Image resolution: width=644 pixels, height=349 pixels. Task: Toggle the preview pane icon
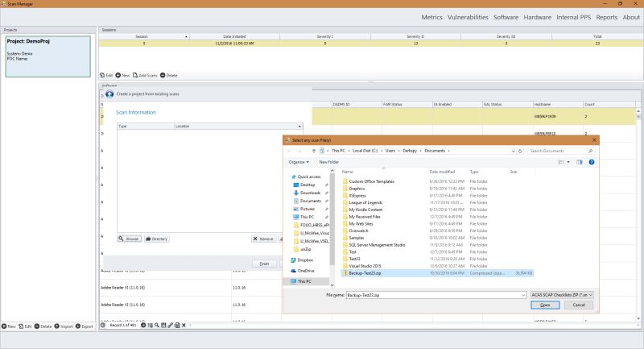pyautogui.click(x=579, y=162)
